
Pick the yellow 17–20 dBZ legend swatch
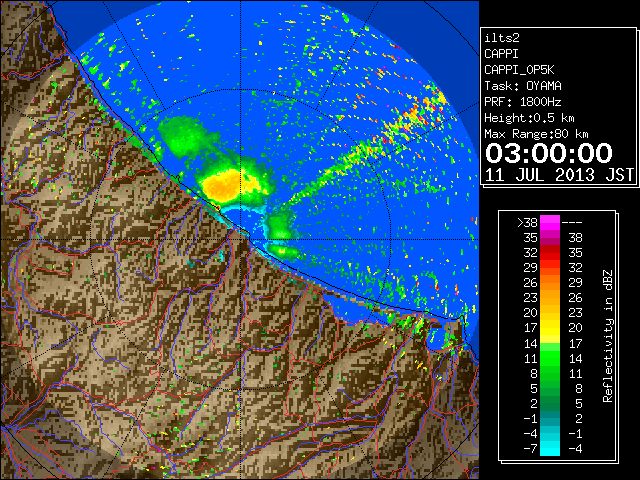coord(550,328)
